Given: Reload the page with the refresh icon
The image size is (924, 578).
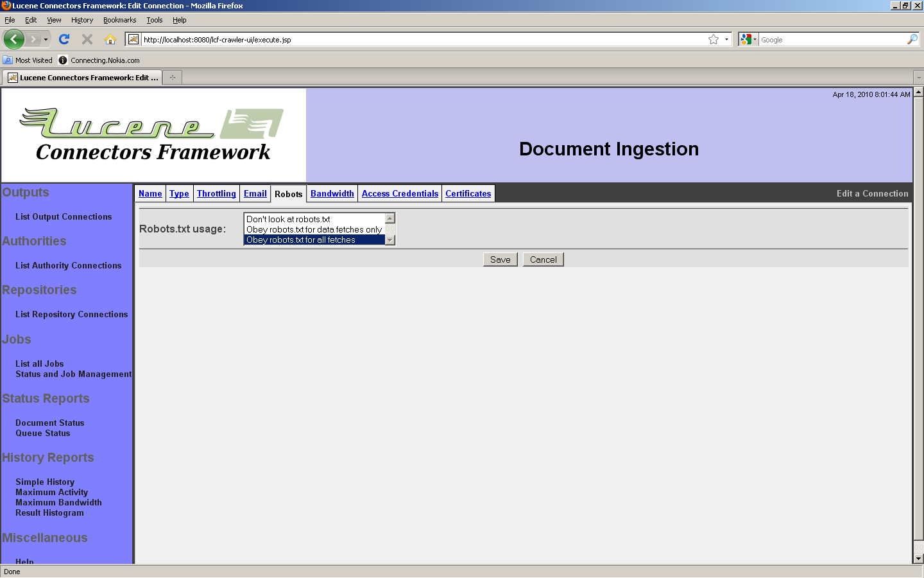Looking at the screenshot, I should coord(64,39).
